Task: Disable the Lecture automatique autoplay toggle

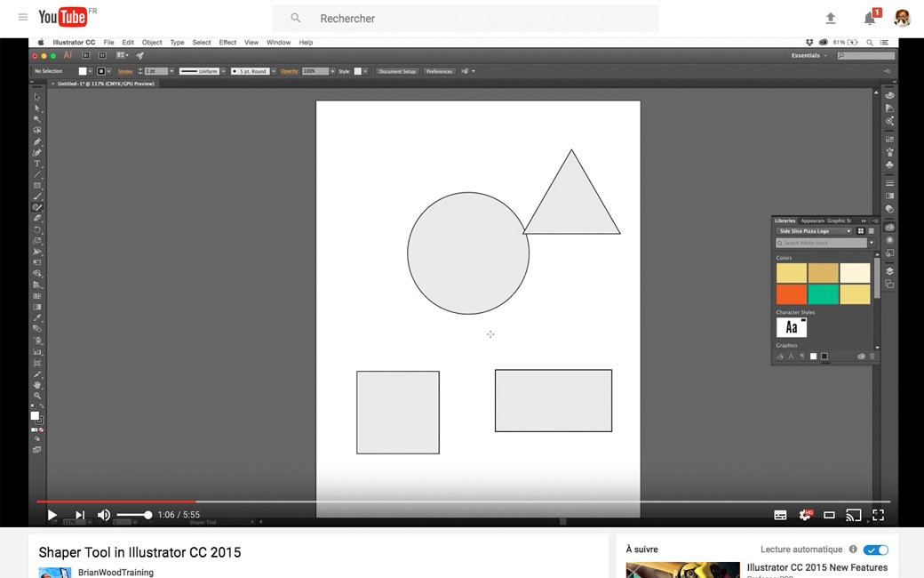Action: coord(875,550)
